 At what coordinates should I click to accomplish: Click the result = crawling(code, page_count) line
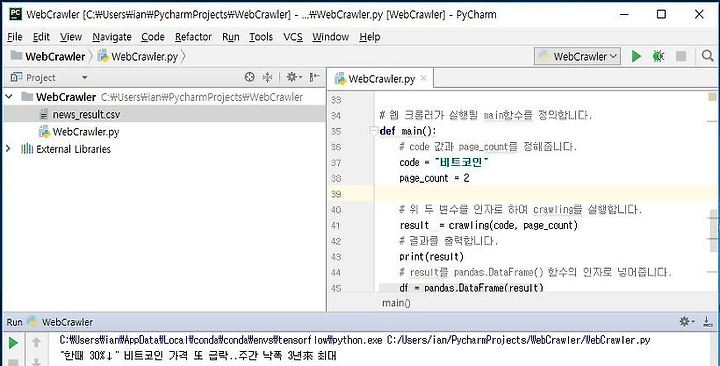pos(489,225)
